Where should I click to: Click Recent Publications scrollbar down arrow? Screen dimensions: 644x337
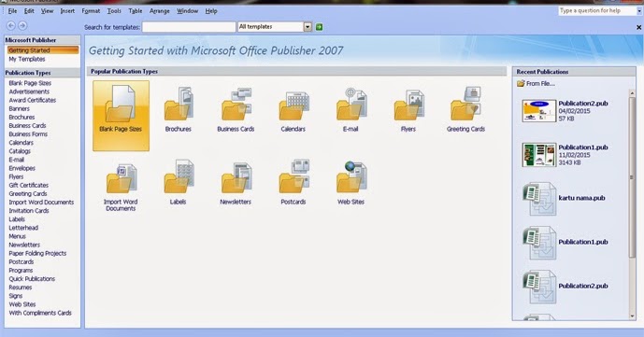[632, 316]
